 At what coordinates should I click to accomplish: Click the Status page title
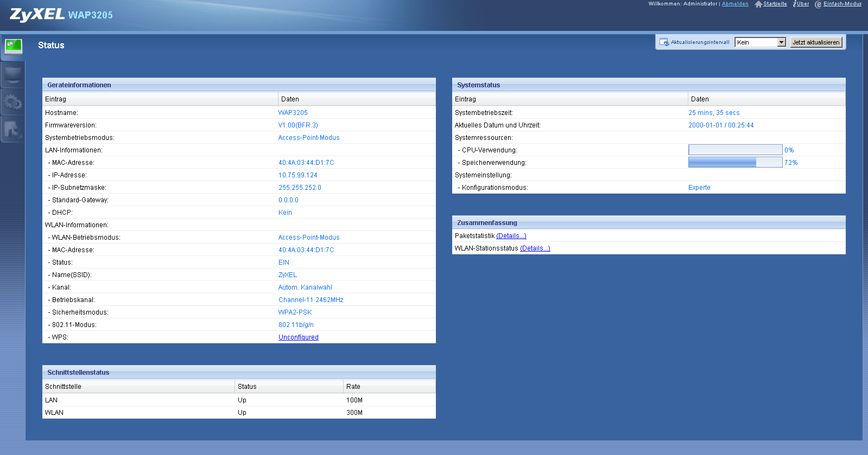51,45
